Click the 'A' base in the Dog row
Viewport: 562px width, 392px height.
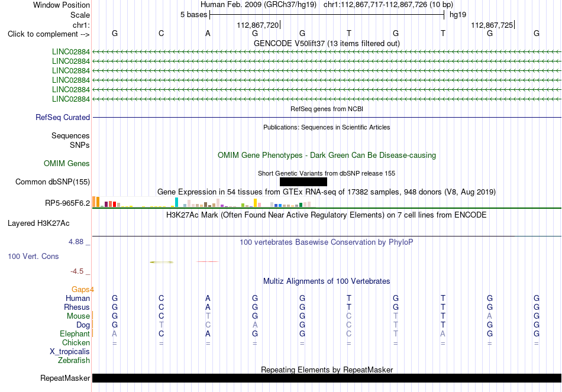pyautogui.click(x=255, y=325)
